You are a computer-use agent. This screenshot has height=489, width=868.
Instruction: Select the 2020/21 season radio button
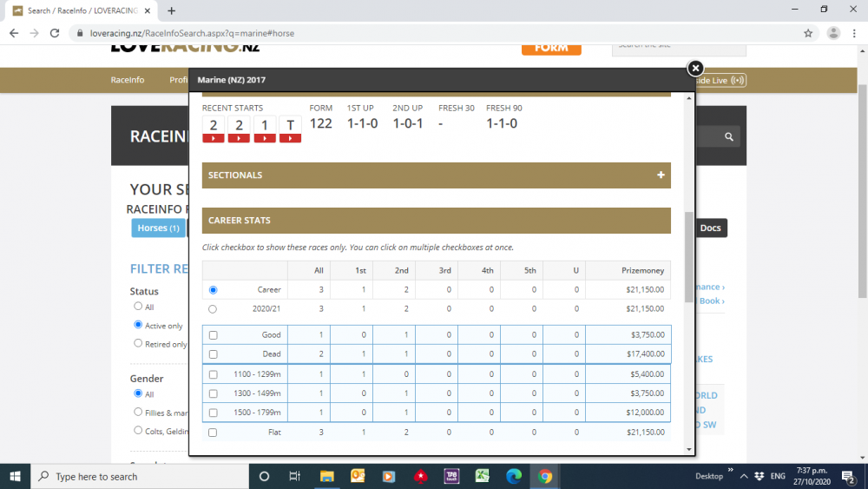click(x=213, y=308)
